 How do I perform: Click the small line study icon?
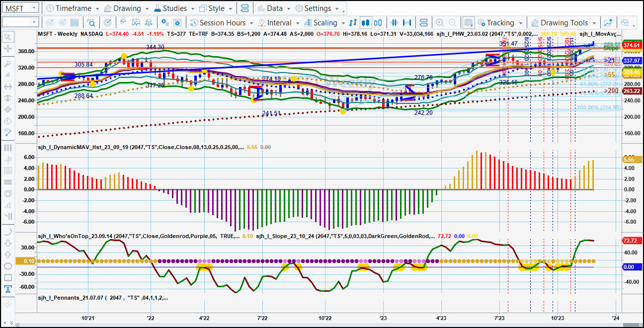pyautogui.click(x=123, y=22)
